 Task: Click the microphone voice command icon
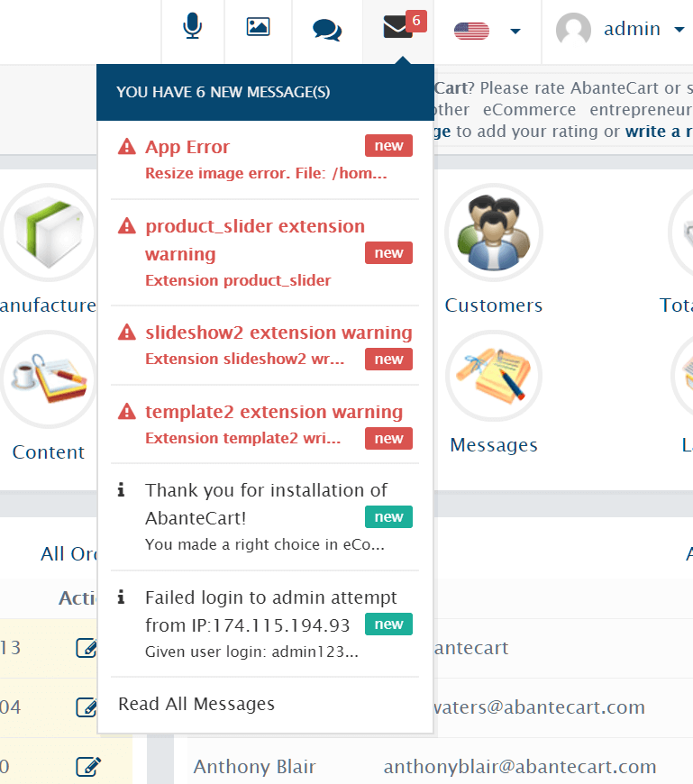[x=193, y=27]
